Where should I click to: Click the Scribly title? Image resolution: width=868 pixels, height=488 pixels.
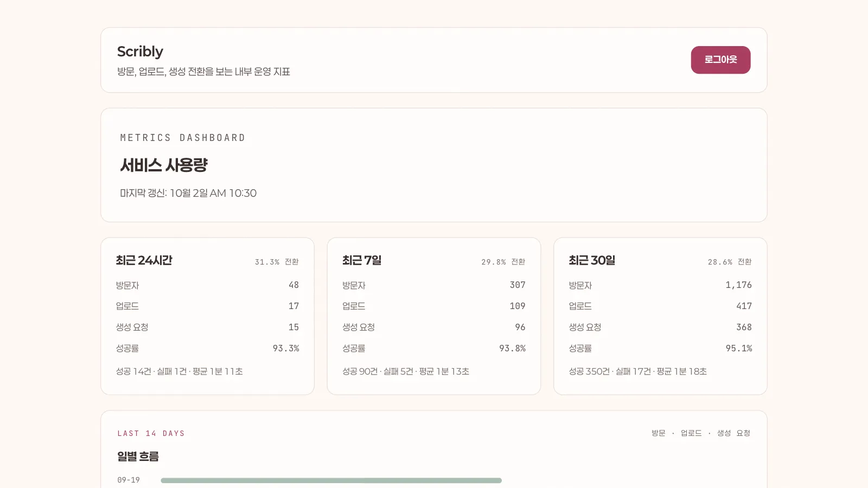pyautogui.click(x=140, y=52)
